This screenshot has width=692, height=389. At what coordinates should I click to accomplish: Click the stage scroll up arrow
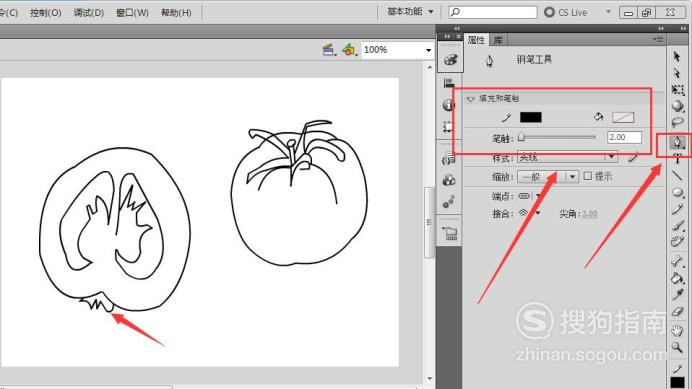coord(429,67)
